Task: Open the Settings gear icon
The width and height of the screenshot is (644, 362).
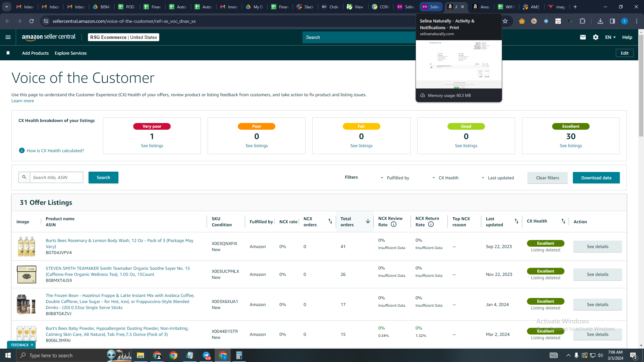Action: coord(596,37)
